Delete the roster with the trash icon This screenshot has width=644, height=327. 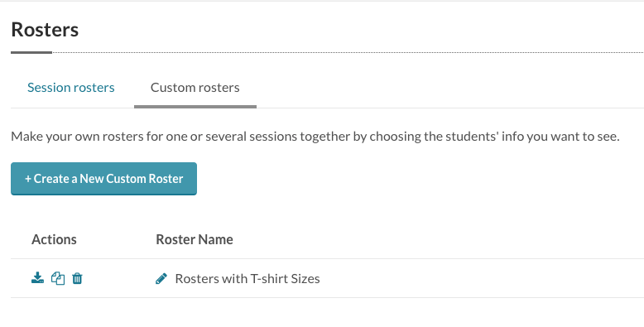pos(77,278)
